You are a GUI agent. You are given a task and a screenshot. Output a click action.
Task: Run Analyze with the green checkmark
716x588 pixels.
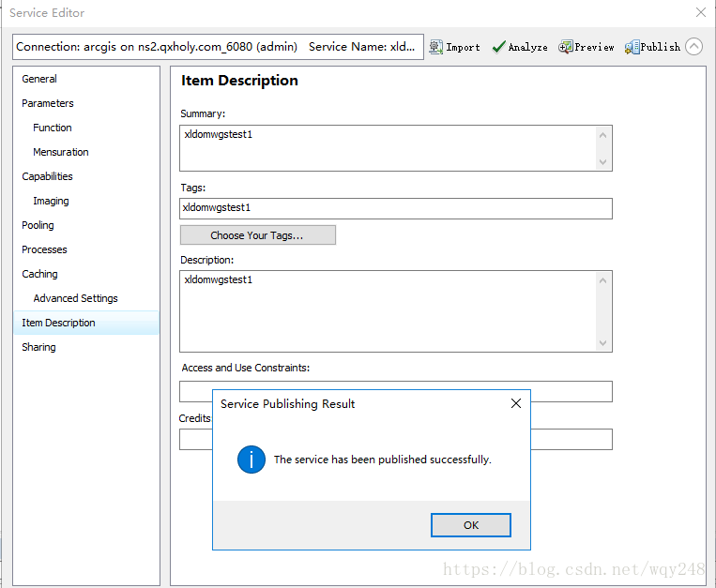tap(520, 47)
